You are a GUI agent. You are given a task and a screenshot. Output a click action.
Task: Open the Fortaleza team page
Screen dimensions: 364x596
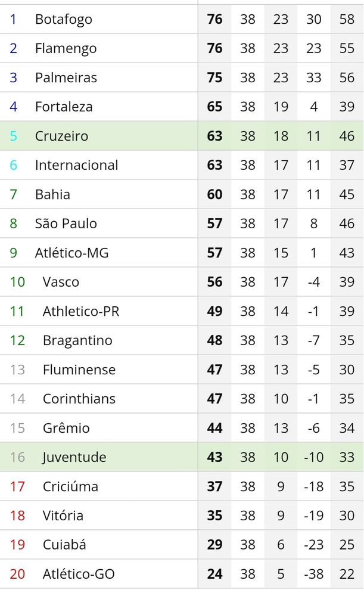[x=64, y=107]
